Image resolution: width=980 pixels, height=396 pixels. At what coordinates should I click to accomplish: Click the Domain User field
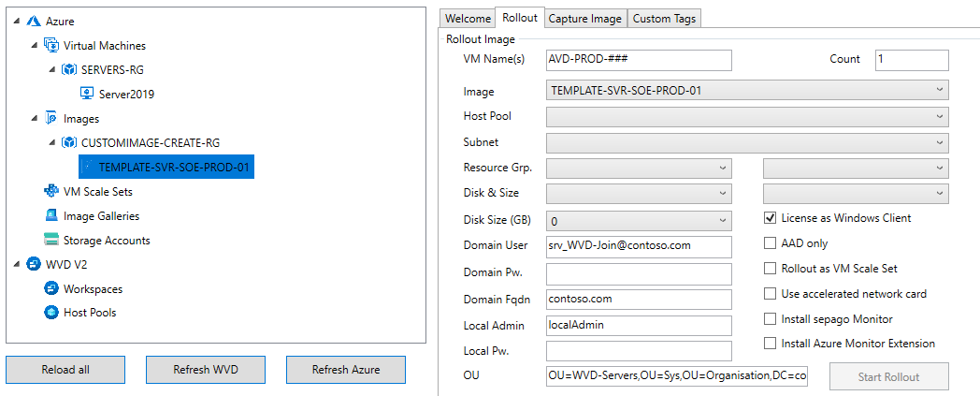click(638, 246)
